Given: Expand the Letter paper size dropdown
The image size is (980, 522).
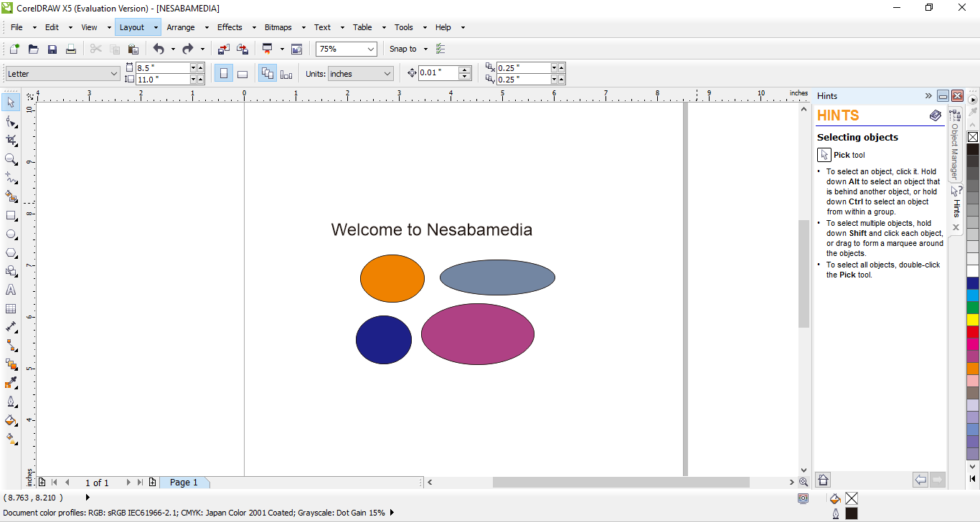Looking at the screenshot, I should (x=114, y=74).
